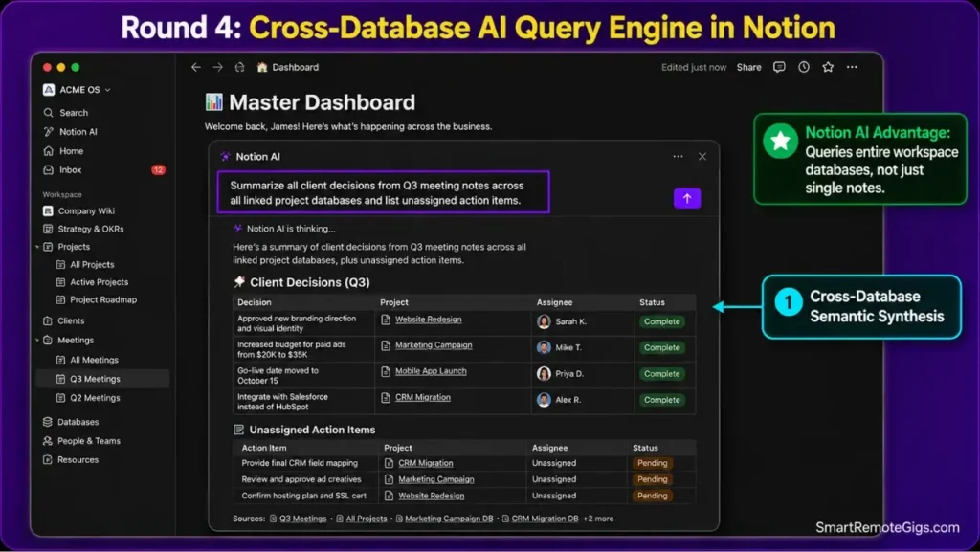The height and width of the screenshot is (552, 980).
Task: Click Pending status for CRM field mapping
Action: click(653, 463)
